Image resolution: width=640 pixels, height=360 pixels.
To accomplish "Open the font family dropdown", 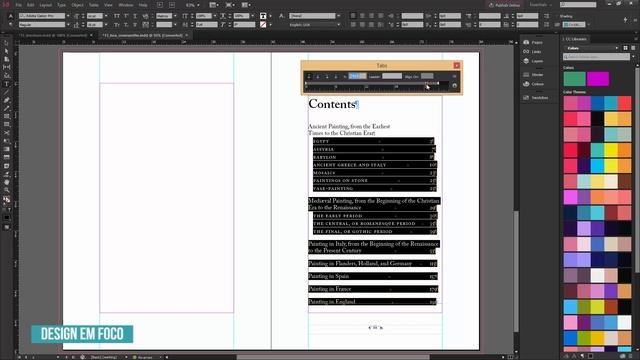I will coord(68,16).
